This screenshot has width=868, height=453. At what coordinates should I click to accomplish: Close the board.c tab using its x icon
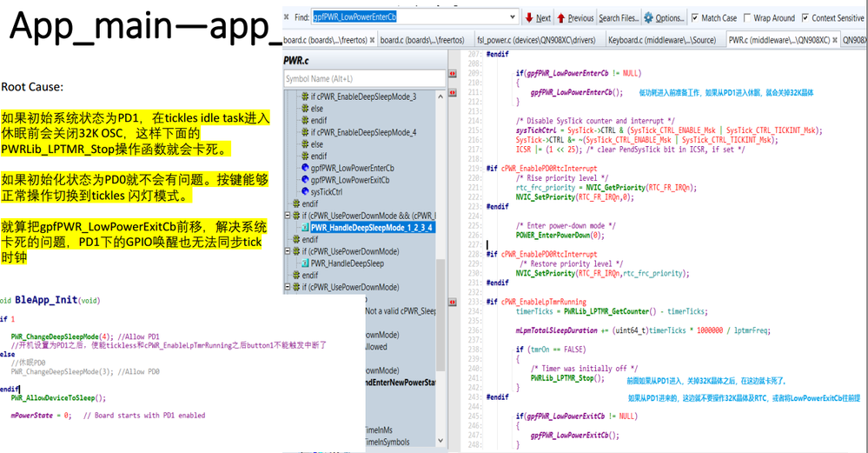372,40
